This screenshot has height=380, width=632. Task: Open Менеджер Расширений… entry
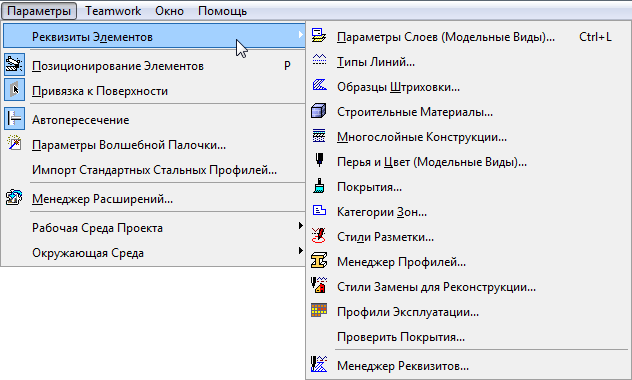click(x=102, y=199)
